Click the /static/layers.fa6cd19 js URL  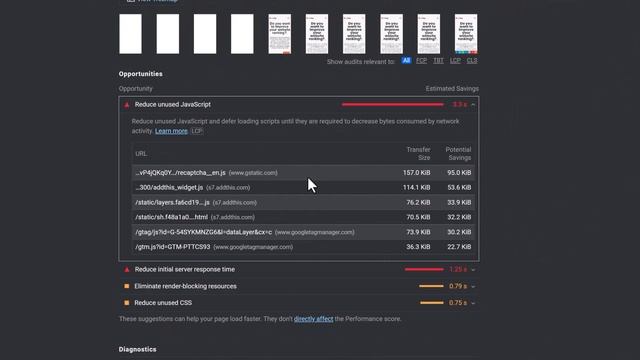coord(172,202)
